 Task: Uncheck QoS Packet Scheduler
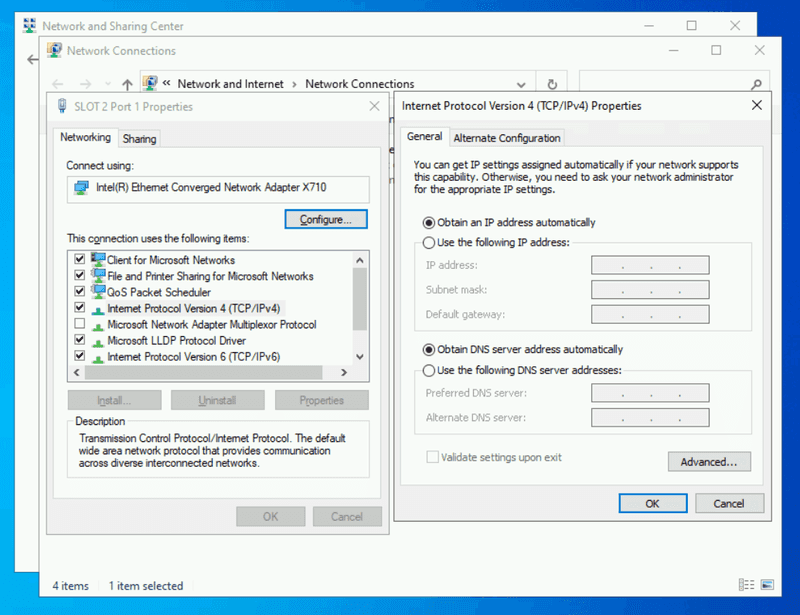78,292
